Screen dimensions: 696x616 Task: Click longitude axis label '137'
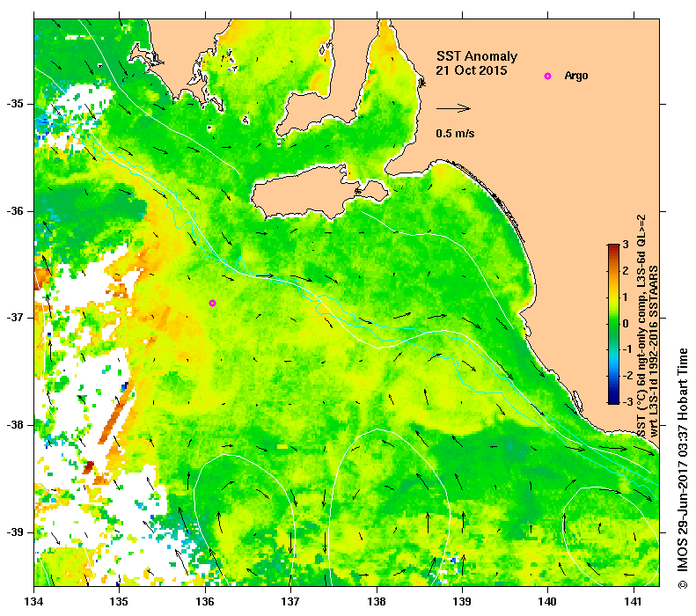pyautogui.click(x=290, y=602)
